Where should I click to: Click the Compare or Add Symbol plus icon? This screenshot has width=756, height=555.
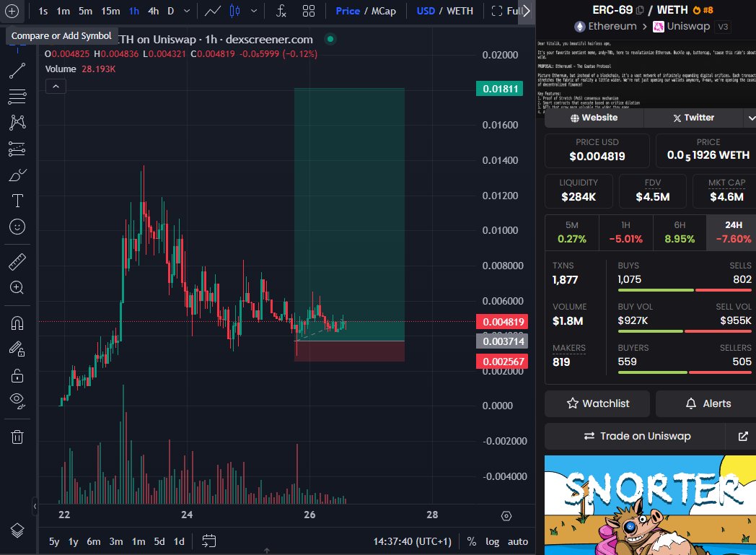coord(12,11)
